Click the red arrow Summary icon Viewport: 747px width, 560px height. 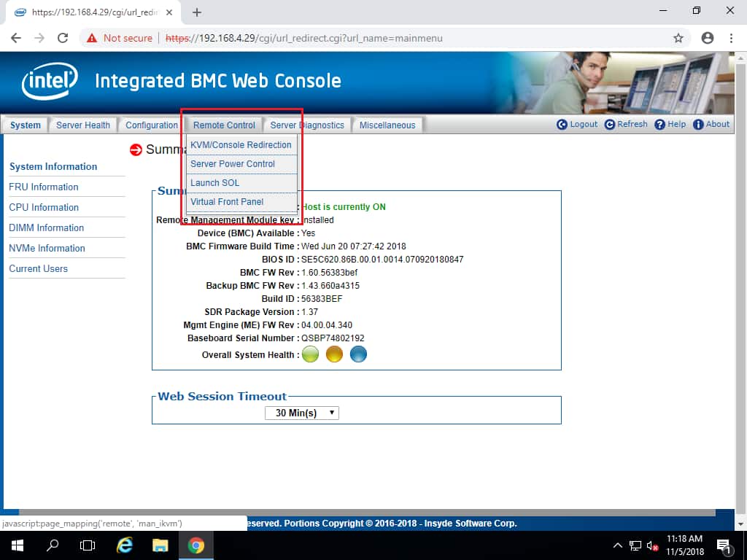point(136,149)
